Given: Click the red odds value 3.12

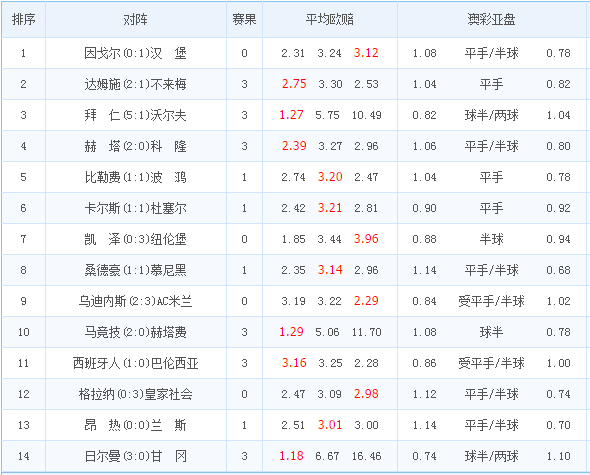Looking at the screenshot, I should click(366, 53).
